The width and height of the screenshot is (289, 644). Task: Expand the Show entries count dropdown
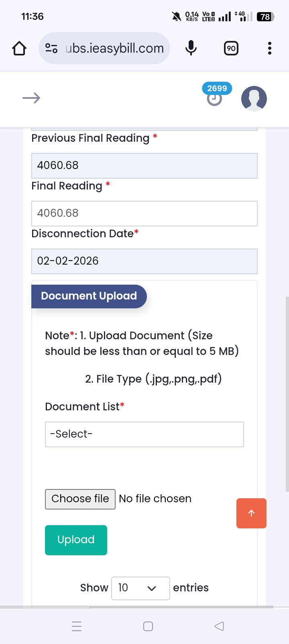(140, 588)
